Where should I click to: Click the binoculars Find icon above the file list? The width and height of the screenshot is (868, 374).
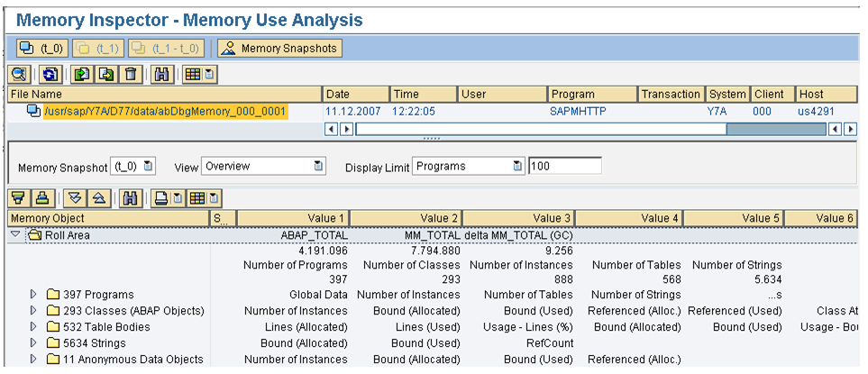coord(160,75)
